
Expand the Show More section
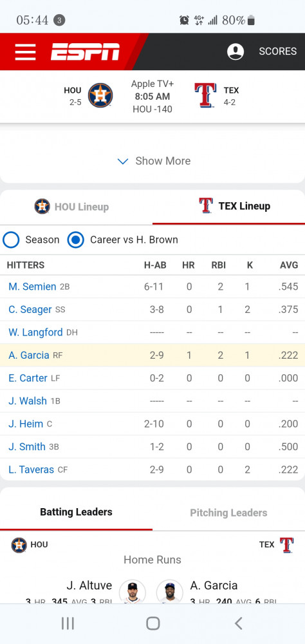[x=154, y=161]
